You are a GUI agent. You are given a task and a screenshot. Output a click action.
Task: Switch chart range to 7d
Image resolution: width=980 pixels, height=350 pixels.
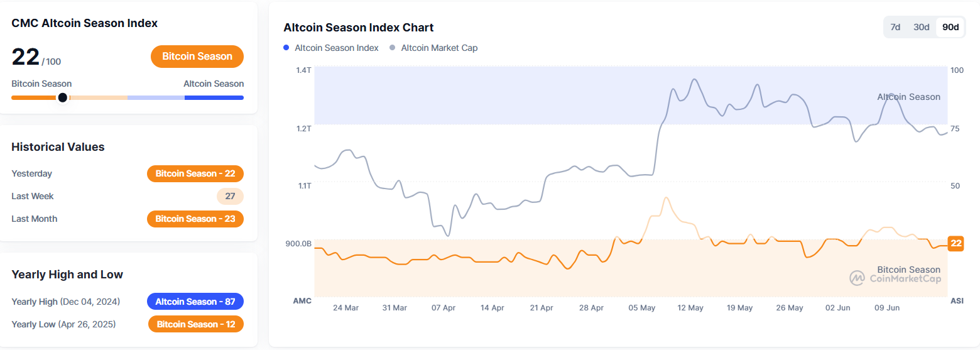pos(896,27)
